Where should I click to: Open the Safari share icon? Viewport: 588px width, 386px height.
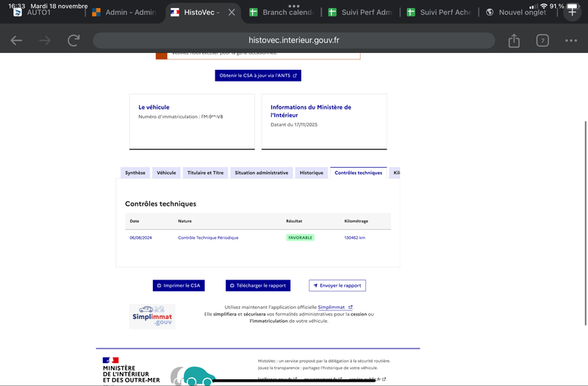tap(514, 40)
